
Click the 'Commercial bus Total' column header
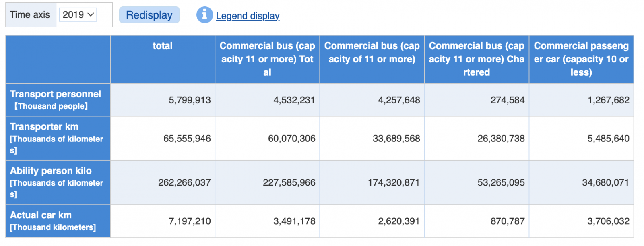pos(267,59)
